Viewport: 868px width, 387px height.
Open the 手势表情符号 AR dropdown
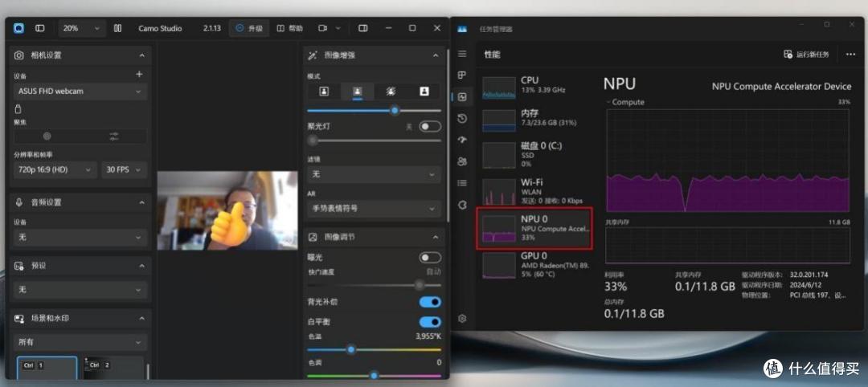pyautogui.click(x=375, y=209)
